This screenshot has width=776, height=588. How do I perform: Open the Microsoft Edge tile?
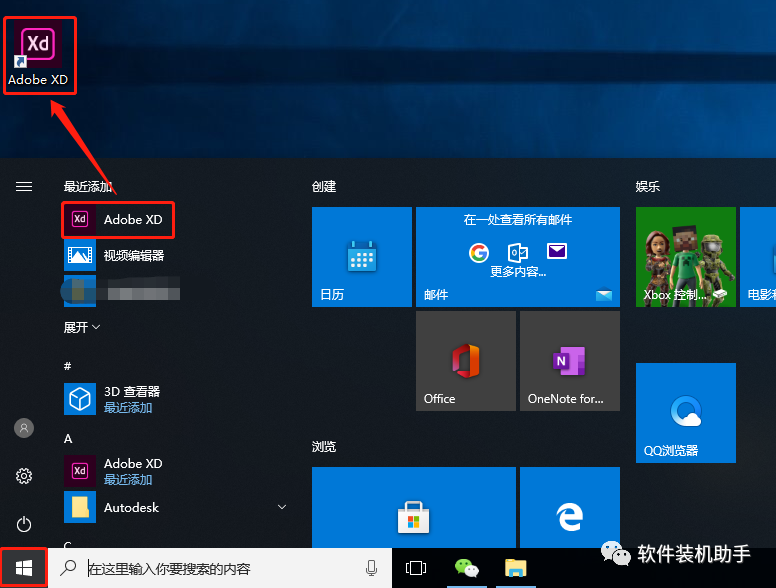(570, 507)
